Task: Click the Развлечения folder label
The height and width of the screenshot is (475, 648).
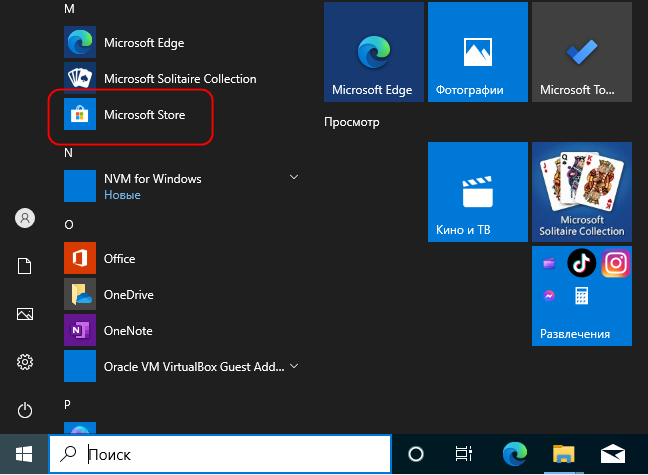Action: coord(575,334)
